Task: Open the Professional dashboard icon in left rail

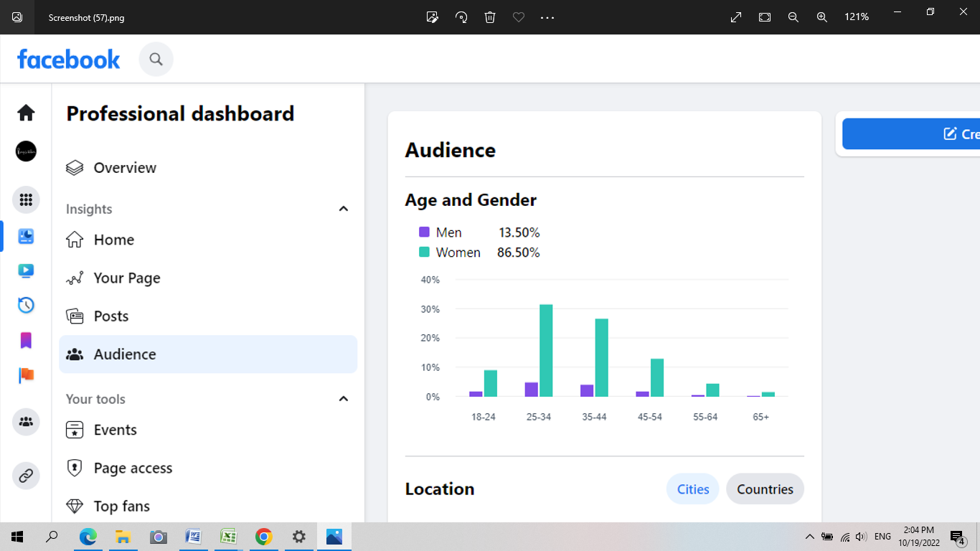Action: tap(26, 236)
